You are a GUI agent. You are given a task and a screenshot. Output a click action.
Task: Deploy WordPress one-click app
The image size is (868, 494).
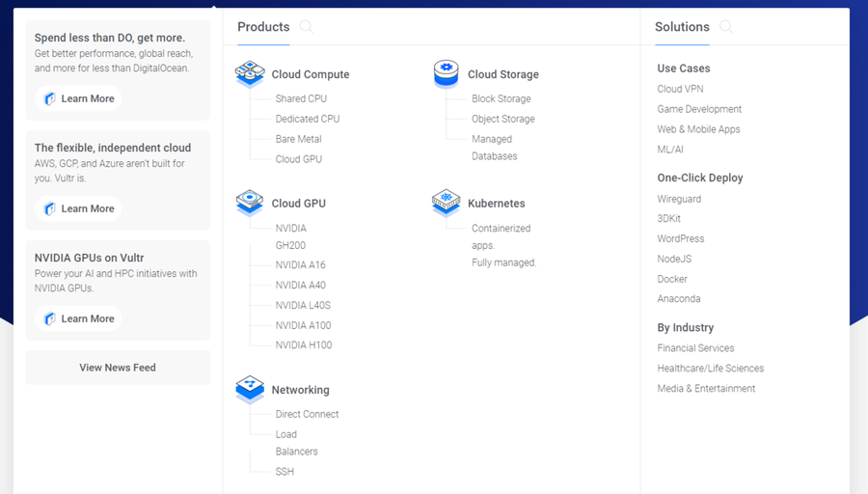[x=681, y=238]
